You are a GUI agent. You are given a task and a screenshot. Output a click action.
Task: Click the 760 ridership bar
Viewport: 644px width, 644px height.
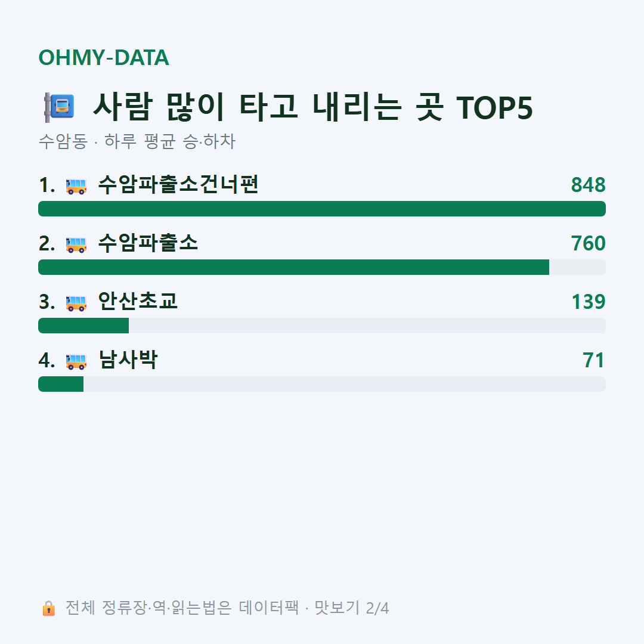point(322,267)
